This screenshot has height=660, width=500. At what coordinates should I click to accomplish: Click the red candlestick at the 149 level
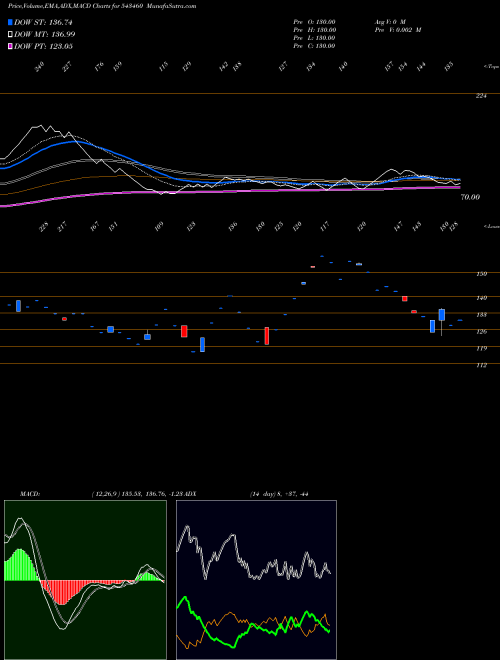[404, 298]
